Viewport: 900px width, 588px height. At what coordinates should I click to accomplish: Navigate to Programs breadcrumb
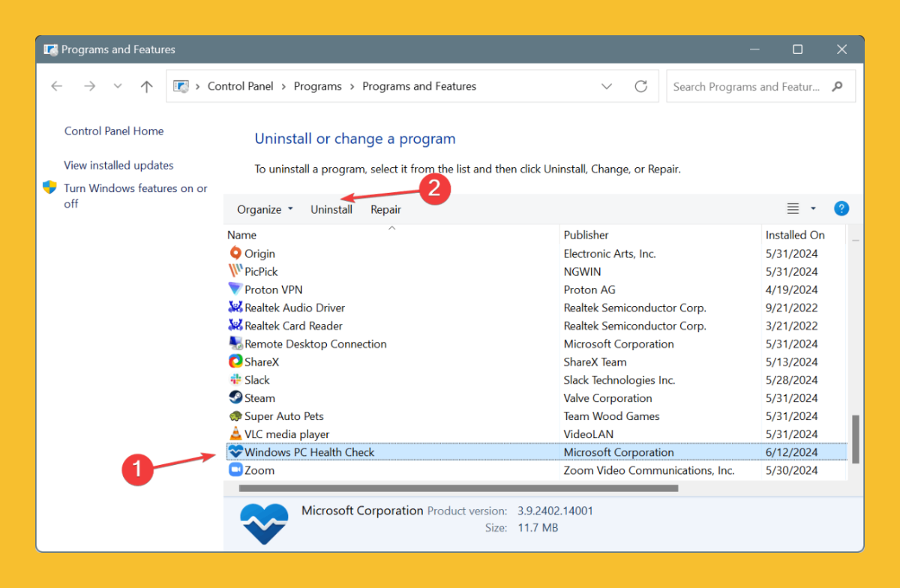pos(318,86)
